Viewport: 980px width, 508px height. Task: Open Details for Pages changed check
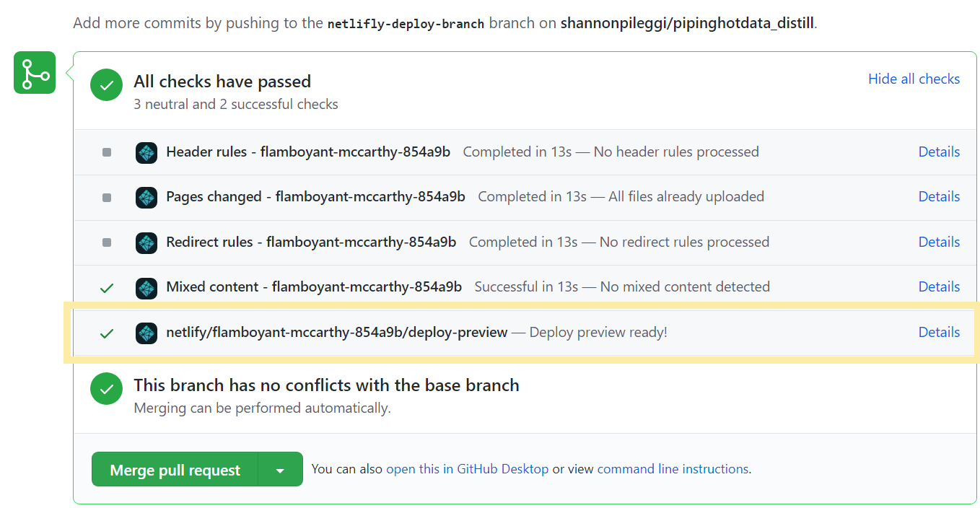pyautogui.click(x=939, y=197)
